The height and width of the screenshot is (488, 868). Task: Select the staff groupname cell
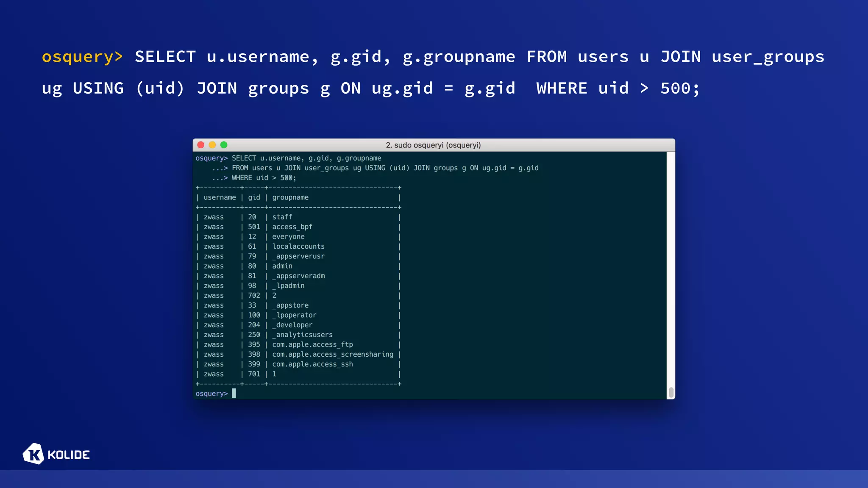point(282,217)
